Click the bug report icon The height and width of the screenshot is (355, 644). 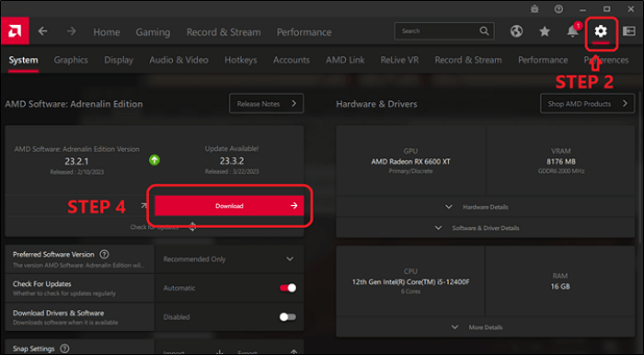point(535,8)
